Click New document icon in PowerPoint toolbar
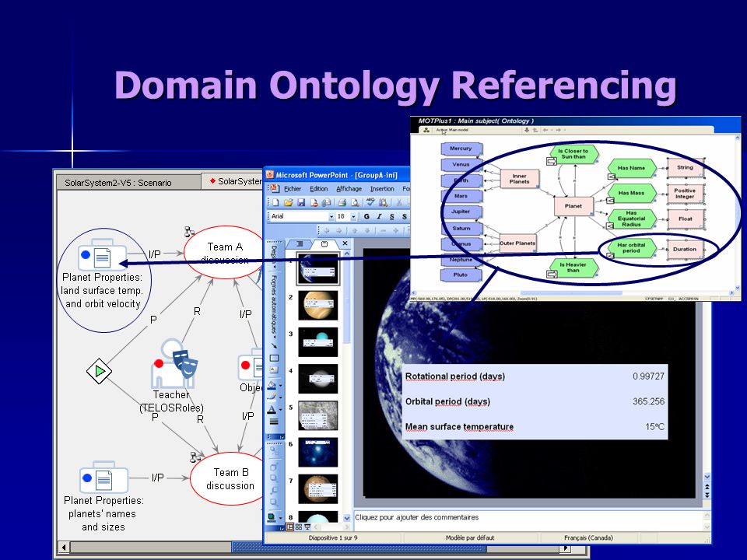 (x=275, y=202)
